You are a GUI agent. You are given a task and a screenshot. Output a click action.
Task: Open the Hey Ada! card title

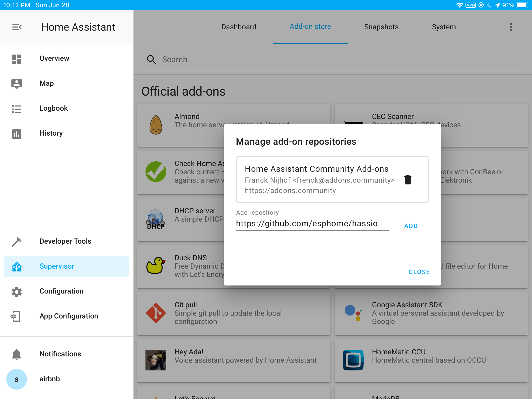point(189,352)
